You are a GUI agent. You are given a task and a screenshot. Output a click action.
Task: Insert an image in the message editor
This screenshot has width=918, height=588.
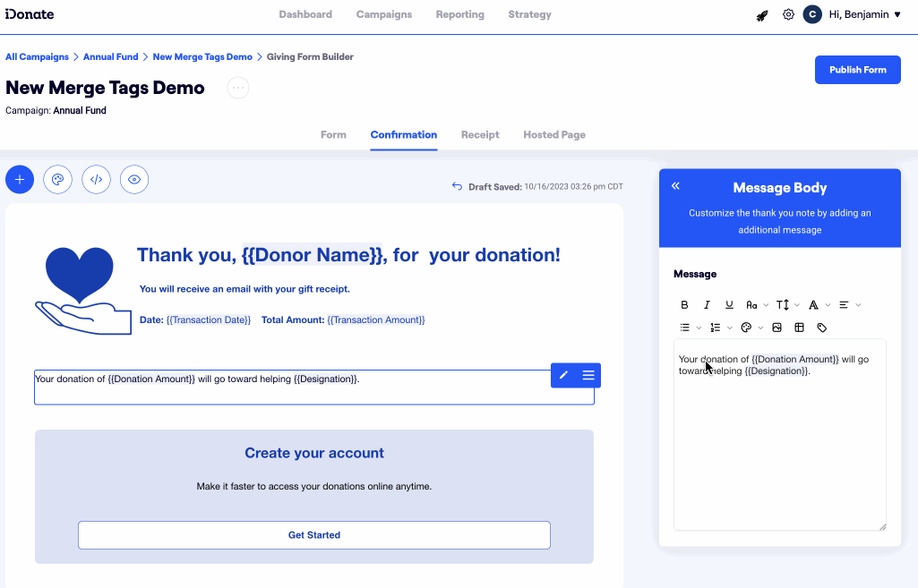click(776, 328)
